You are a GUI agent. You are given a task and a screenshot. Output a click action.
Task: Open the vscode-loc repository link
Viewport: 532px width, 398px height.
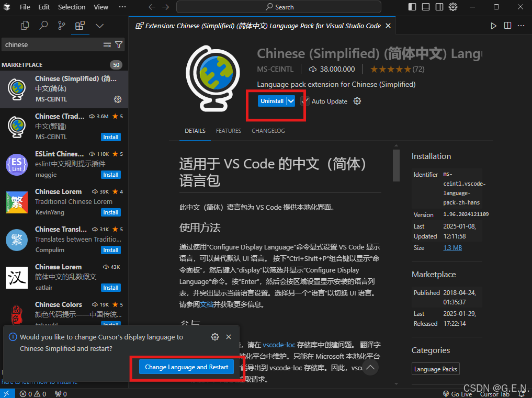(279, 345)
